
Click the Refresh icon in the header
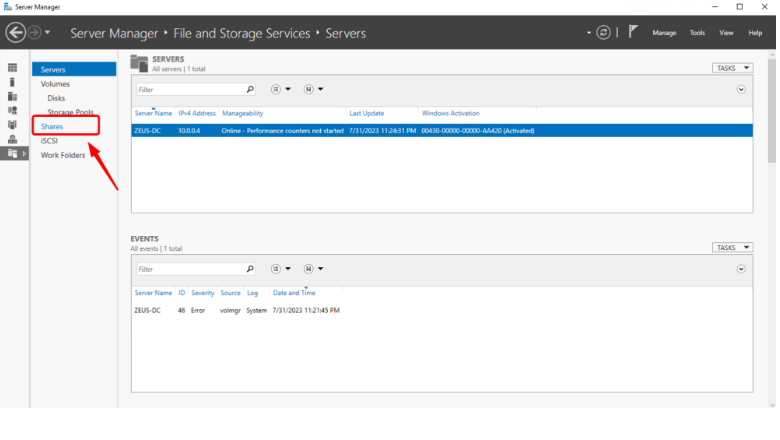603,33
